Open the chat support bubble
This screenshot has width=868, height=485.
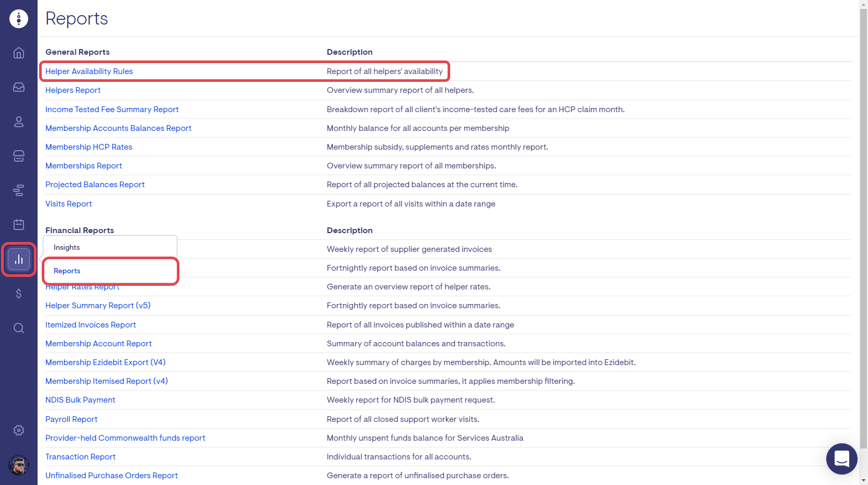(841, 458)
